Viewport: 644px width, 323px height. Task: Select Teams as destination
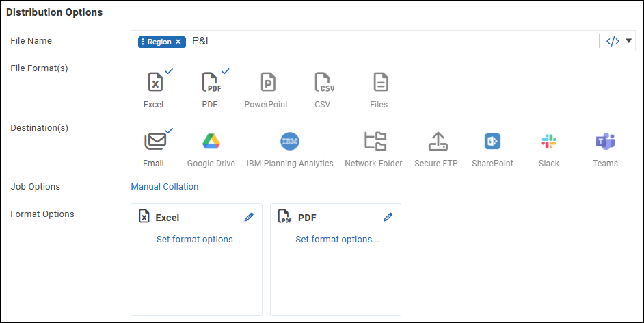[605, 142]
